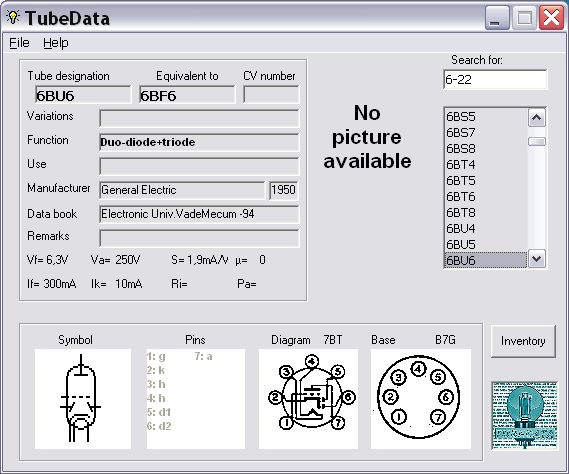Click the tube symbol schematic image
The height and width of the screenshot is (474, 569).
(x=83, y=399)
